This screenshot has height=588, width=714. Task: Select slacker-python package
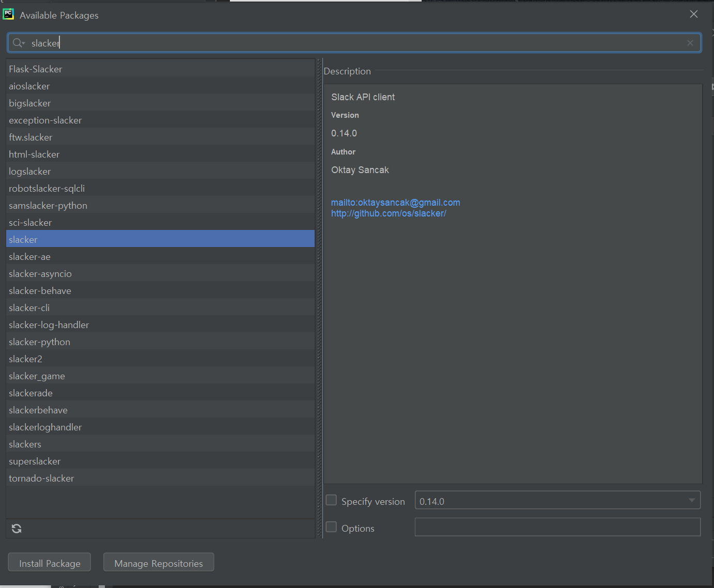click(x=160, y=342)
